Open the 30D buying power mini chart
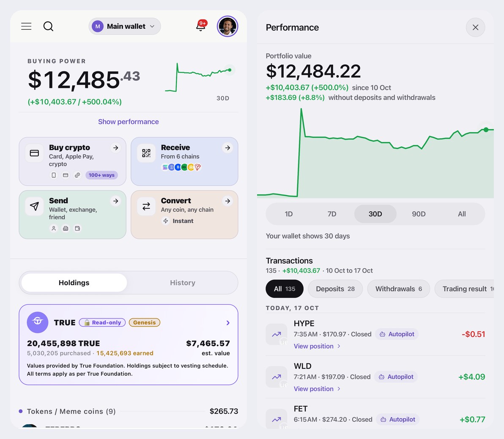Viewport: 504px width, 439px height. [x=200, y=78]
